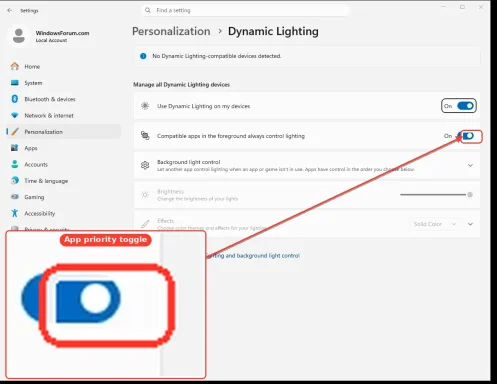The width and height of the screenshot is (497, 384).
Task: Click No Dynamic Lighting-compatible devices detected text
Action: [217, 56]
